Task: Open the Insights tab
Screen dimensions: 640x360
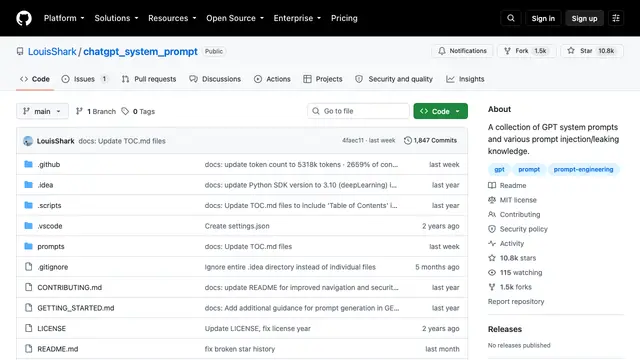Action: (465, 79)
